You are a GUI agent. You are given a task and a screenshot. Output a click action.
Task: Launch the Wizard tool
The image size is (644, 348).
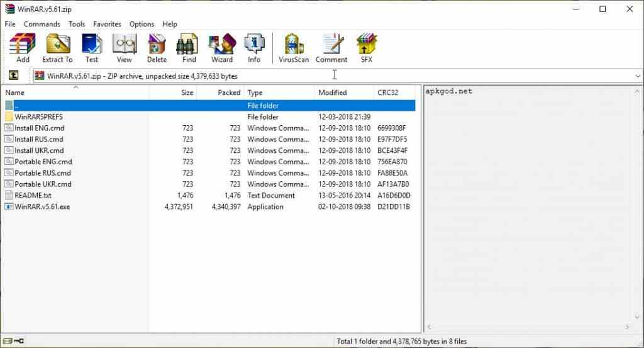coord(222,48)
